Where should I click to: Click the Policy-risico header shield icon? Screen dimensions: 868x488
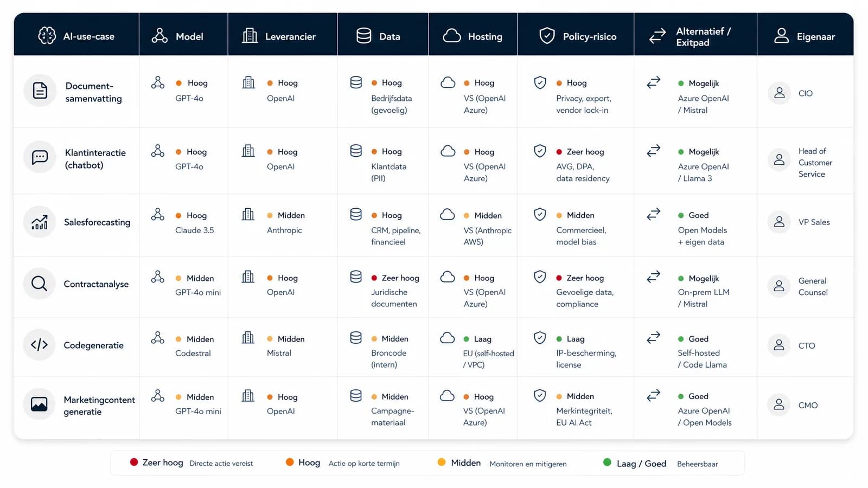tap(547, 36)
